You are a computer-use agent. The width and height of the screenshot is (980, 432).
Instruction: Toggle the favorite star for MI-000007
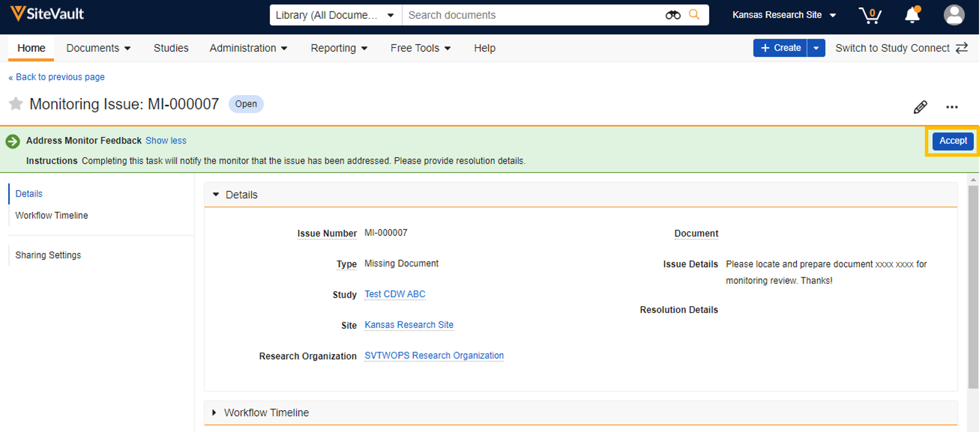pyautogui.click(x=16, y=104)
